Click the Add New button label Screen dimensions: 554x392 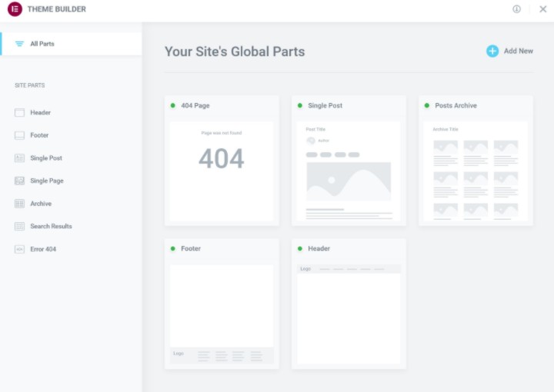518,51
